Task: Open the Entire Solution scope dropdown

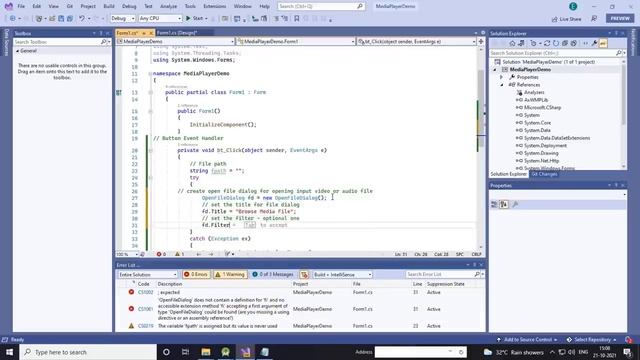Action: (148, 275)
